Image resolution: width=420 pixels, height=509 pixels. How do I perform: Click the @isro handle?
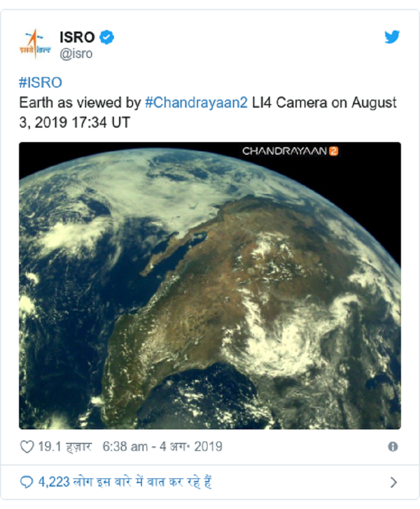[76, 54]
